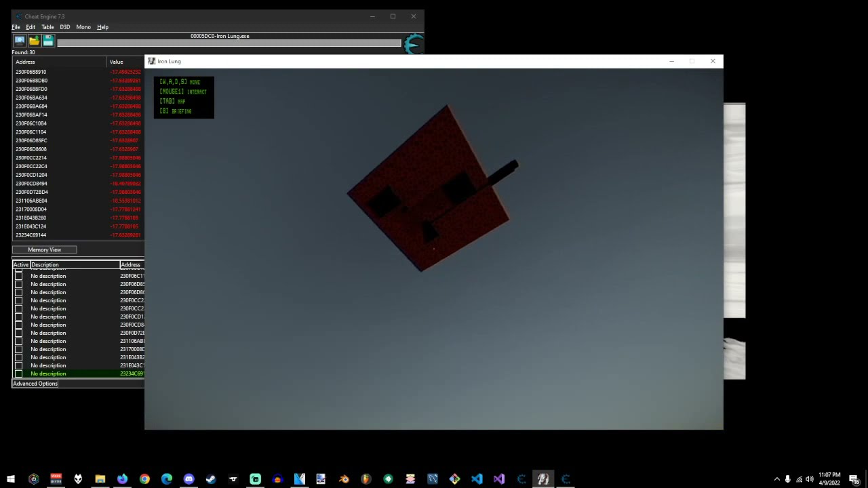Tick the Active checkbox for 23234C69 row
Screen dimensions: 868x488
(x=18, y=373)
